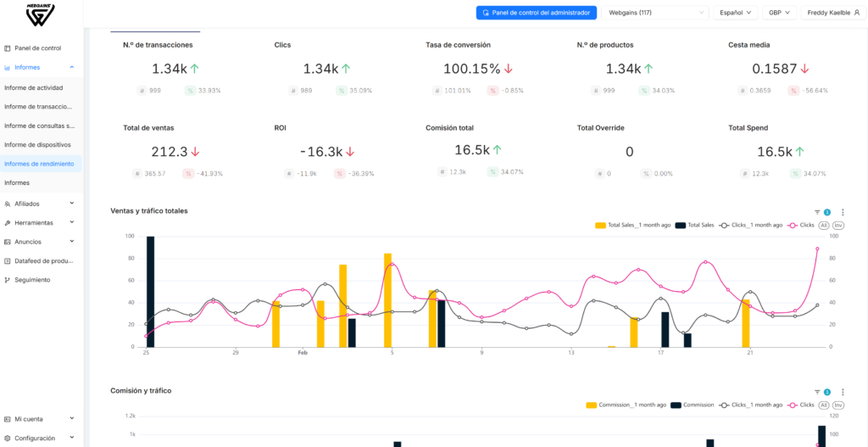
Task: Click the Webgains logo
Action: (41, 14)
